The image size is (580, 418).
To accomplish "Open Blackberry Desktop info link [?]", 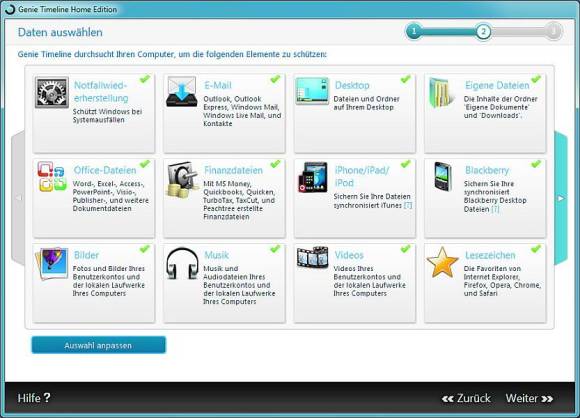I will point(495,209).
